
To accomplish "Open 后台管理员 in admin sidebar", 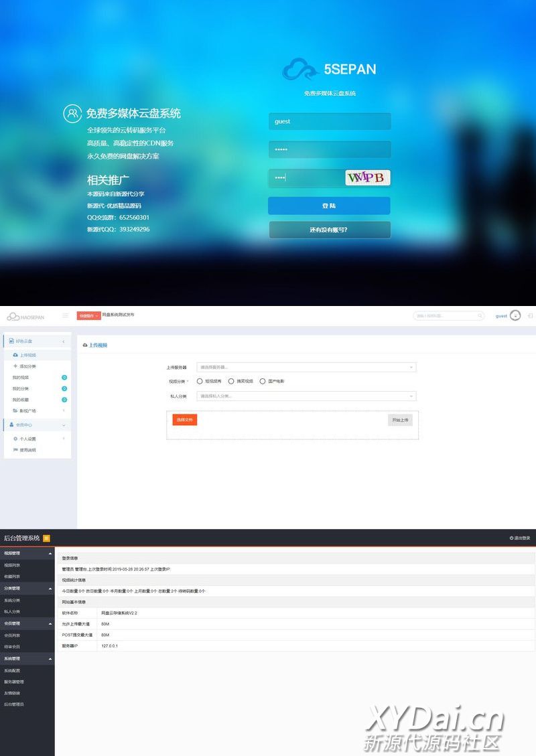I will click(14, 704).
